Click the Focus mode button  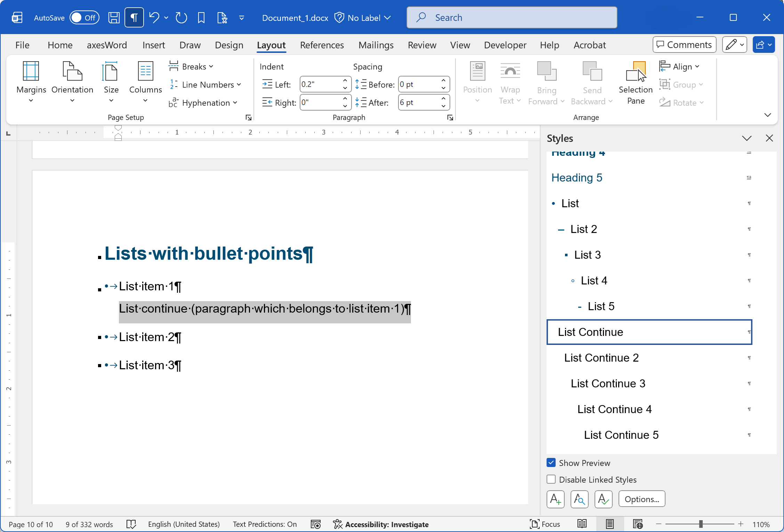click(x=545, y=524)
